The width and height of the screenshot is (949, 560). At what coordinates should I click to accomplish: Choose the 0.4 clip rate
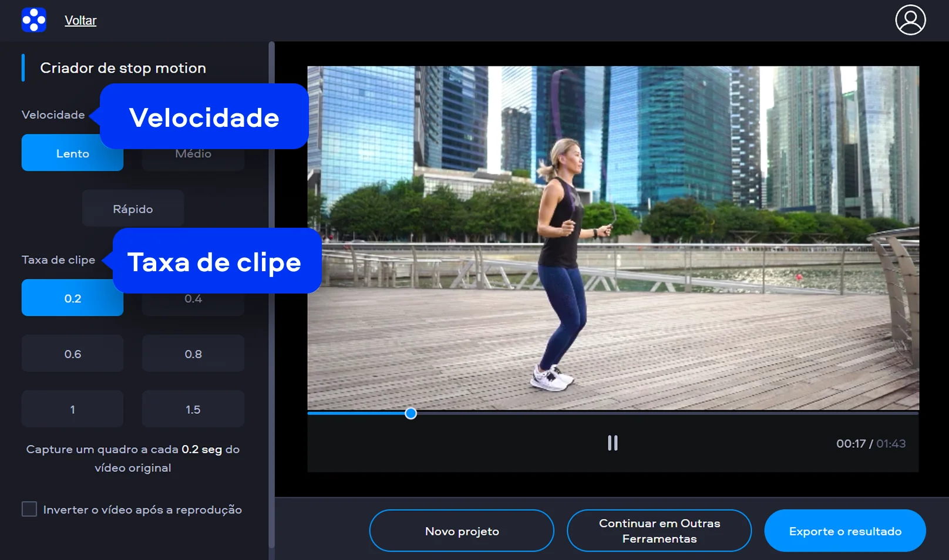[193, 299]
